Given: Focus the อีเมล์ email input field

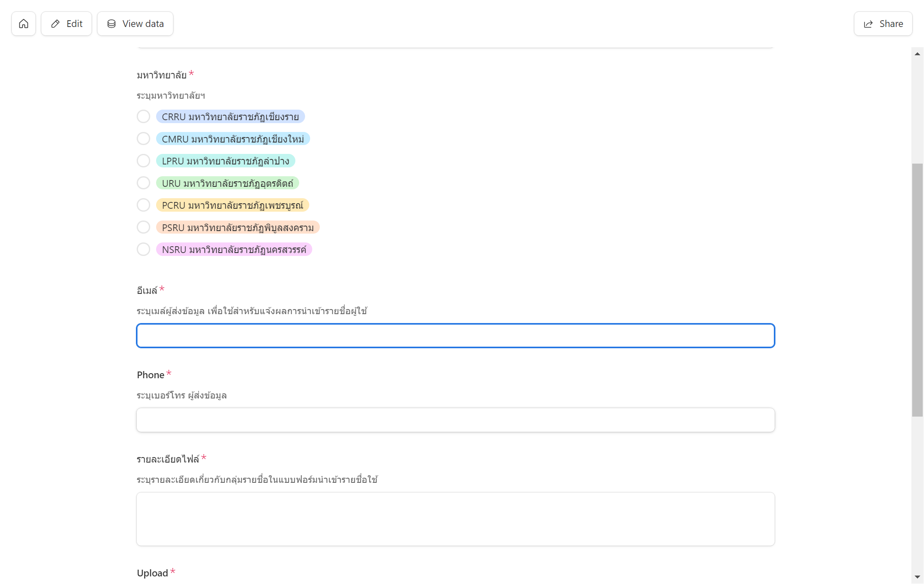Looking at the screenshot, I should click(x=456, y=336).
